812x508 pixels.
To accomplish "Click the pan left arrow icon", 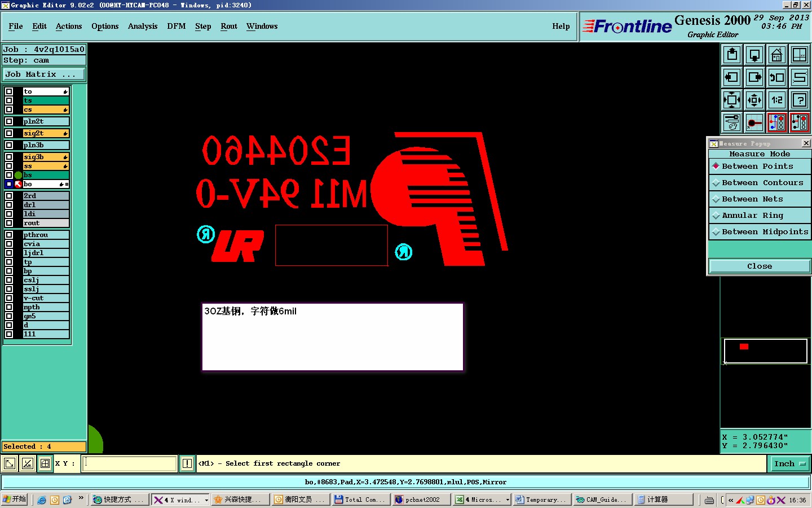I will [732, 77].
